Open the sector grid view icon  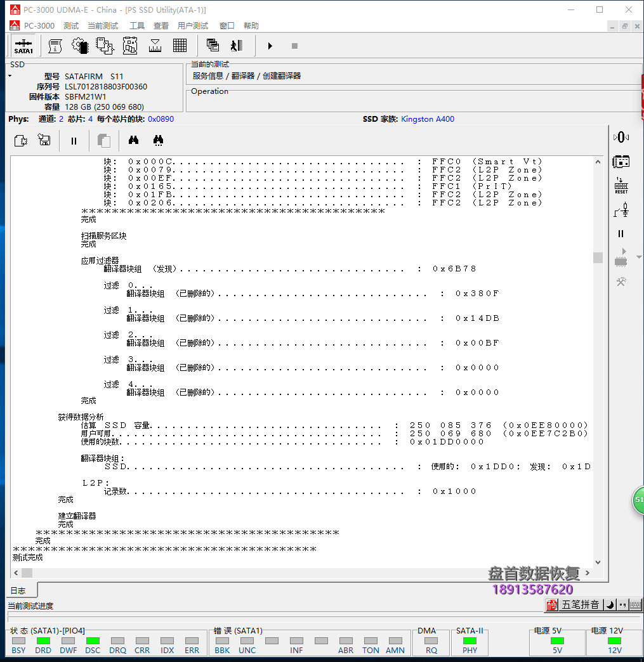coord(180,46)
